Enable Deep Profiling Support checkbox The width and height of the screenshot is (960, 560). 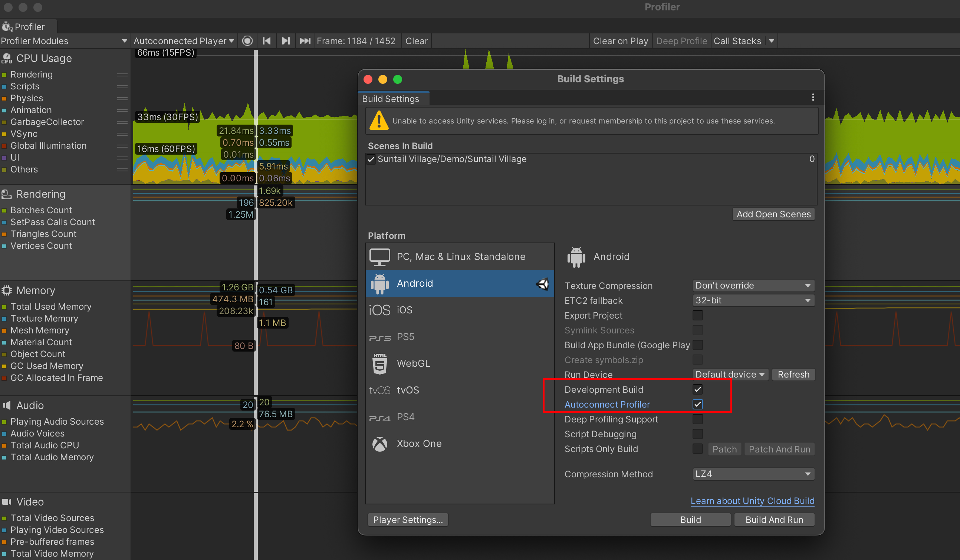(x=697, y=419)
